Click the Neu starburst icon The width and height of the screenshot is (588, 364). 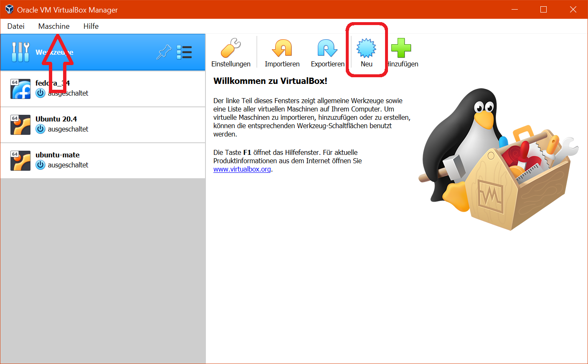(366, 48)
